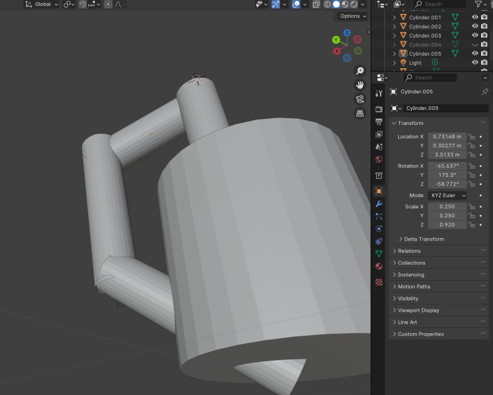Viewport: 493px width, 395px height.
Task: Open the Material properties tab
Action: (x=379, y=266)
